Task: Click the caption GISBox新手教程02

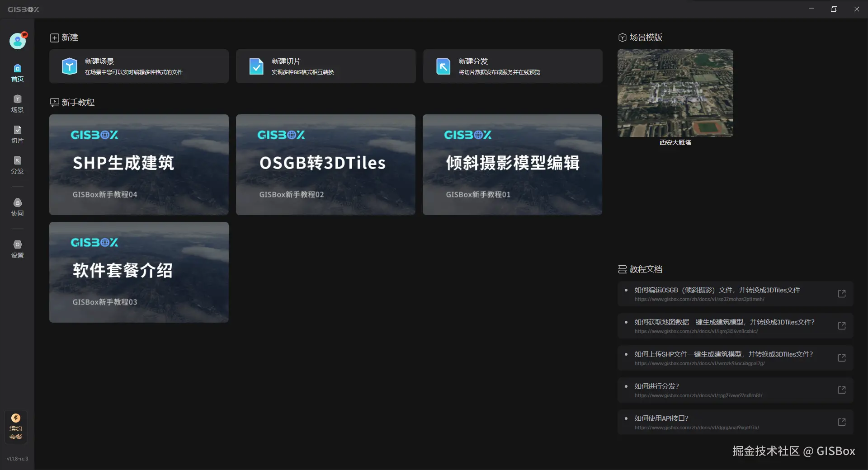Action: point(292,194)
